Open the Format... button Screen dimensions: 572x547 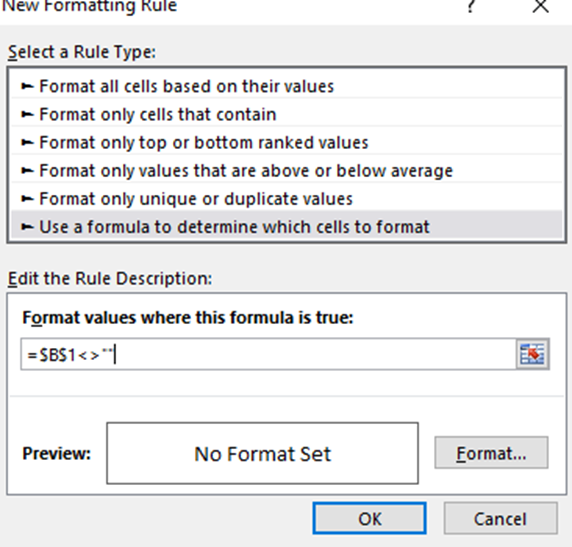pos(491,452)
